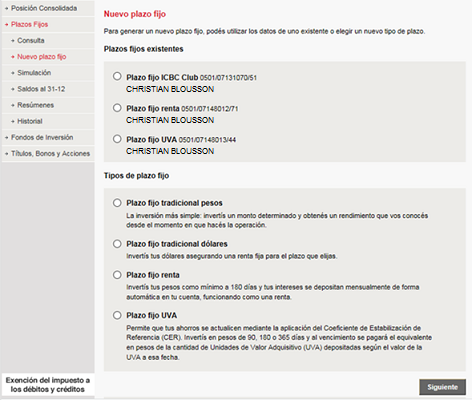Select existing Plazo fijo renta 0501/07148012/71
The width and height of the screenshot is (472, 400).
117,108
